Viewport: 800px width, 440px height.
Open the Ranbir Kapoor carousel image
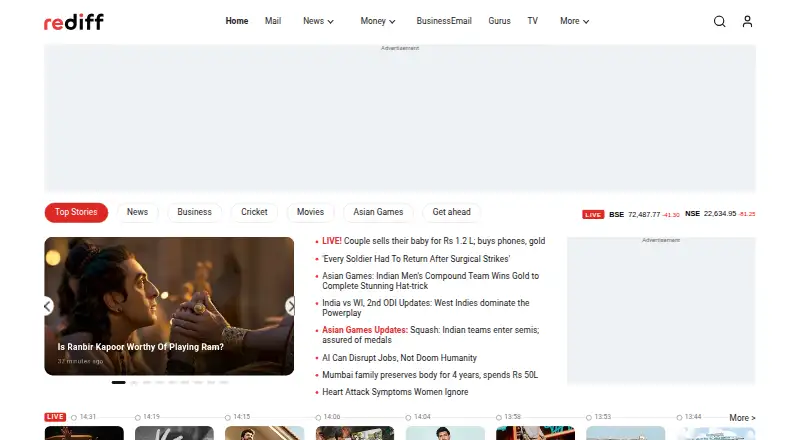pyautogui.click(x=169, y=306)
